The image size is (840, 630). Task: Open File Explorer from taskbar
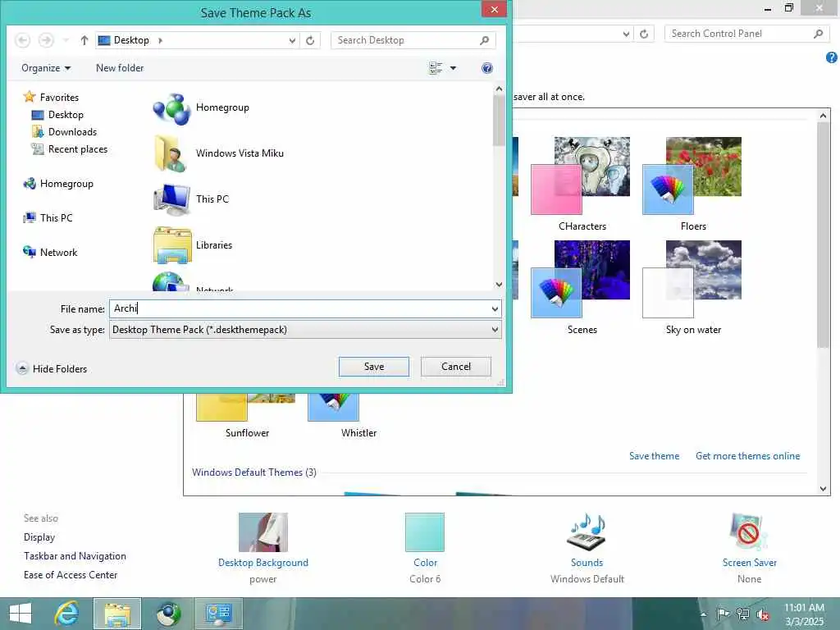pyautogui.click(x=117, y=614)
